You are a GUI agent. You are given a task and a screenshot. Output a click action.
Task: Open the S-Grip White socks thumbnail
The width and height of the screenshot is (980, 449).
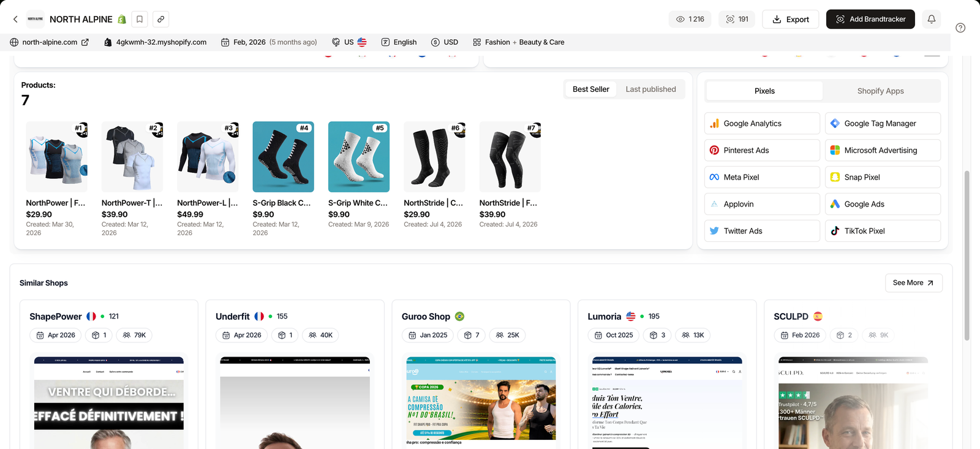click(x=359, y=157)
